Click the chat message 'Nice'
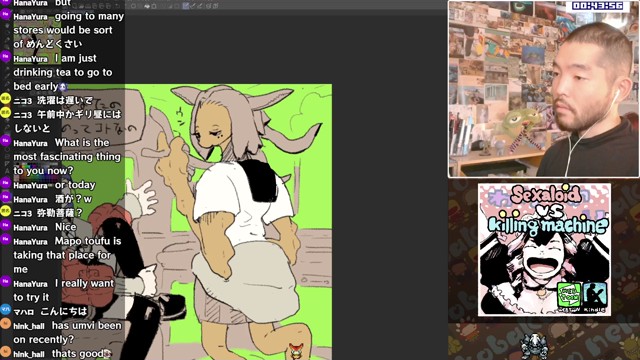The width and height of the screenshot is (640, 360). pyautogui.click(x=66, y=227)
